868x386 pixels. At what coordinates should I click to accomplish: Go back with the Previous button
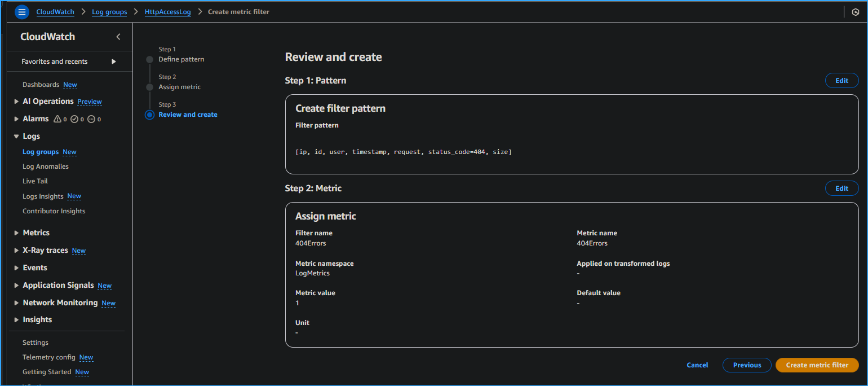point(747,365)
